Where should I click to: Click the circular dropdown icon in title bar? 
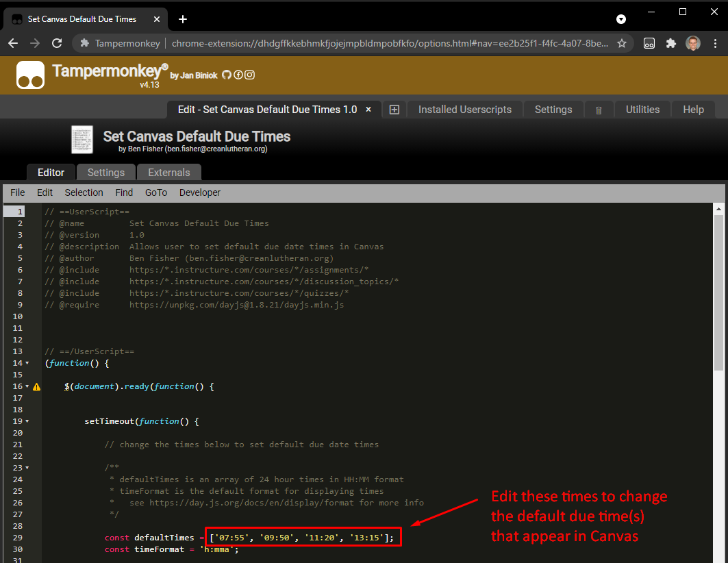point(621,19)
